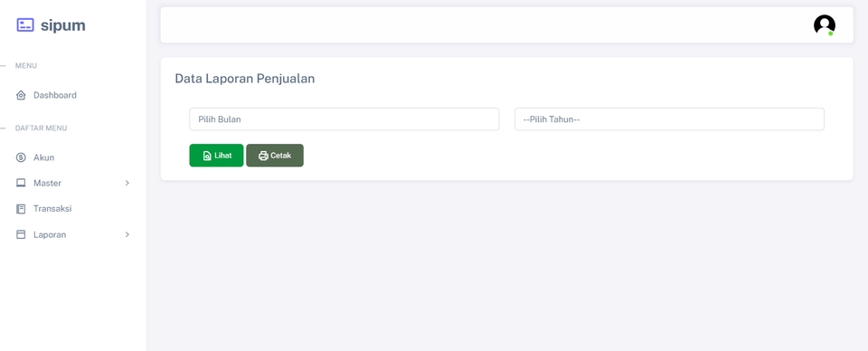This screenshot has width=868, height=351.
Task: Print the report with Cetak button
Action: [x=275, y=156]
